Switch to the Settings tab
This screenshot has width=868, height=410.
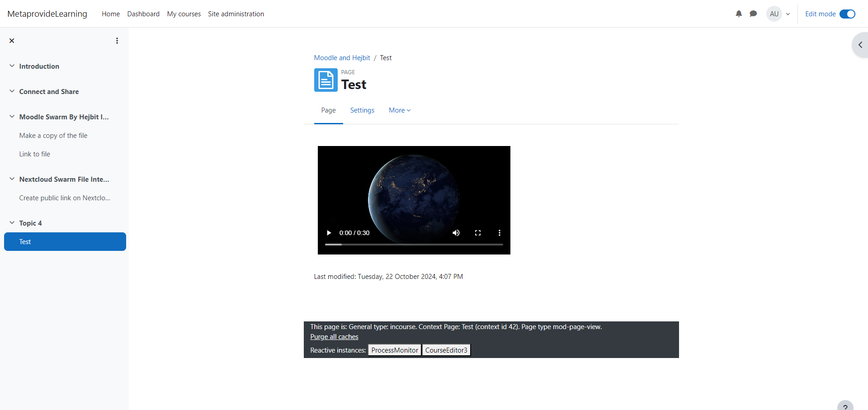(362, 110)
